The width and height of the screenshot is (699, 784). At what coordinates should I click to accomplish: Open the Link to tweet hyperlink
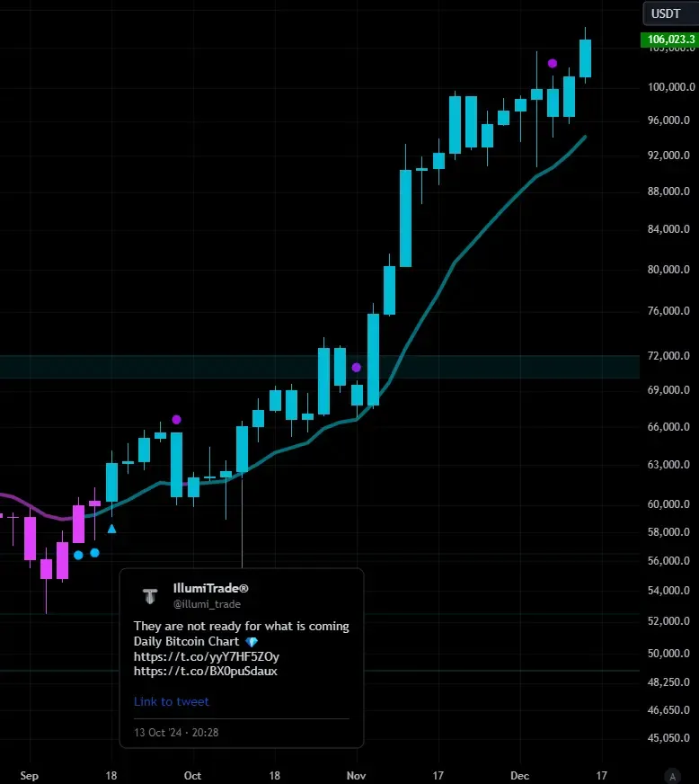[172, 701]
